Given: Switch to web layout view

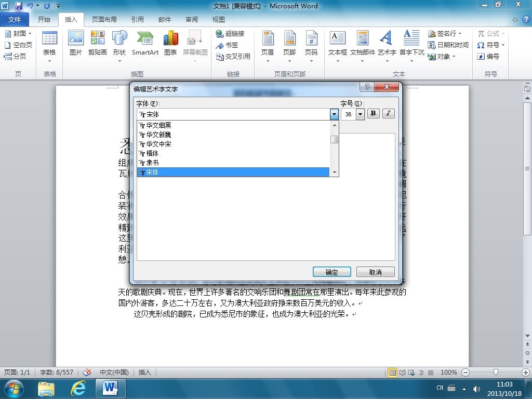Looking at the screenshot, I should pyautogui.click(x=411, y=373).
